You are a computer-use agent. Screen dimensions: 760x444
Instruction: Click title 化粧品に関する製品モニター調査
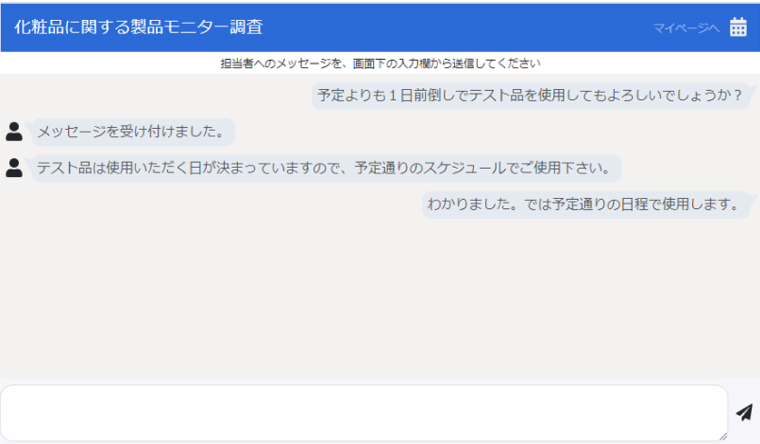point(139,27)
